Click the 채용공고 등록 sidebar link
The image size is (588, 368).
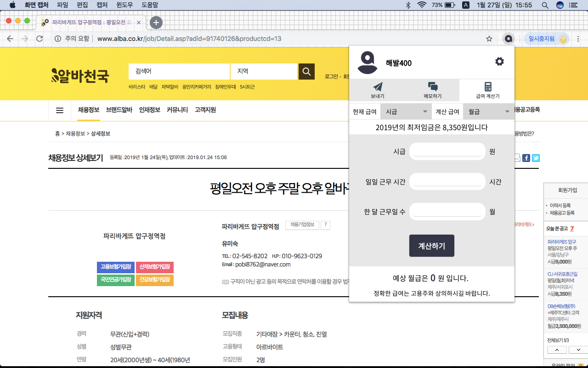point(562,213)
